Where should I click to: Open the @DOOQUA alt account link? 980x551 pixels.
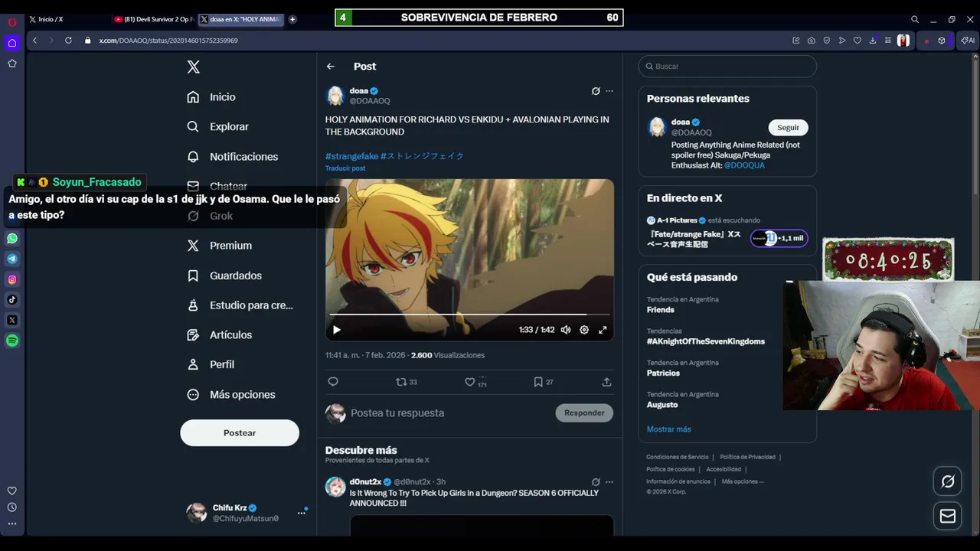(744, 165)
